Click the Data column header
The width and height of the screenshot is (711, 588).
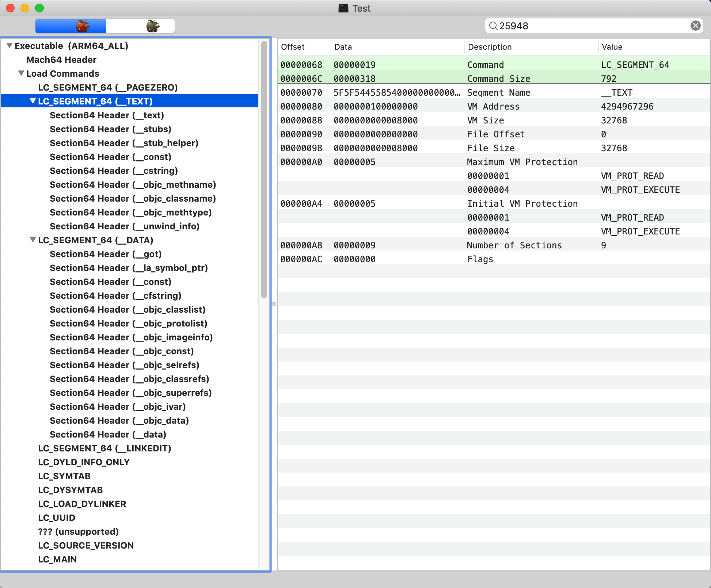point(398,47)
